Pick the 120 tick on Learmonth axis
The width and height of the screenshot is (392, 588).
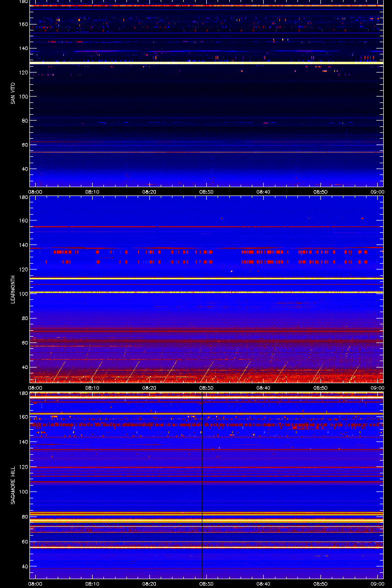click(x=24, y=269)
